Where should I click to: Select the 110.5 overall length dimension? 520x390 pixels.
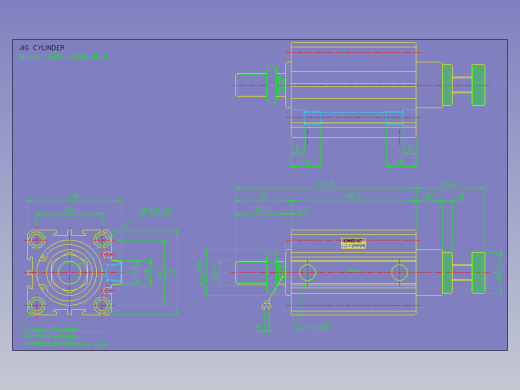tap(325, 183)
